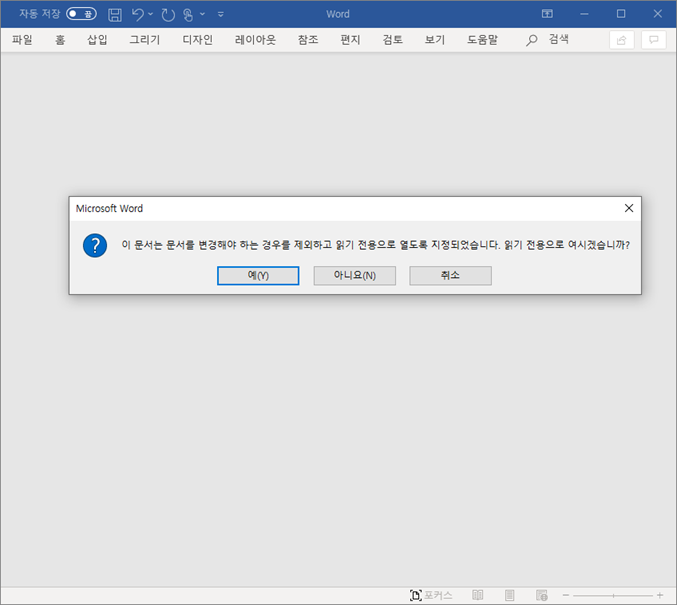The image size is (678, 606).
Task: Switch to the 홈 tab
Action: click(x=60, y=40)
